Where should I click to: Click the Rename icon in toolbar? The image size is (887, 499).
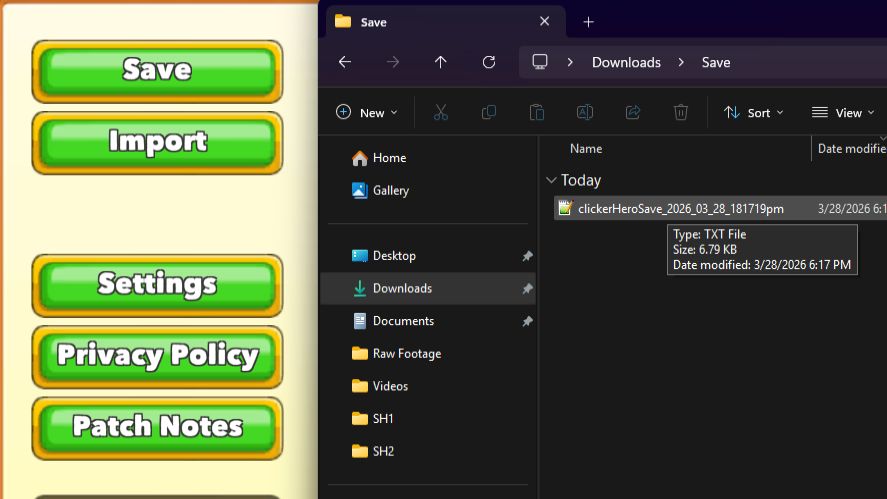(x=585, y=113)
